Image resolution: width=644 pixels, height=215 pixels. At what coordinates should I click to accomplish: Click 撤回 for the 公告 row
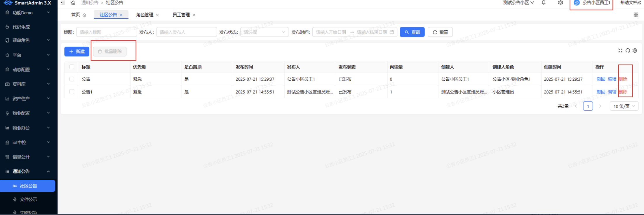(x=601, y=79)
